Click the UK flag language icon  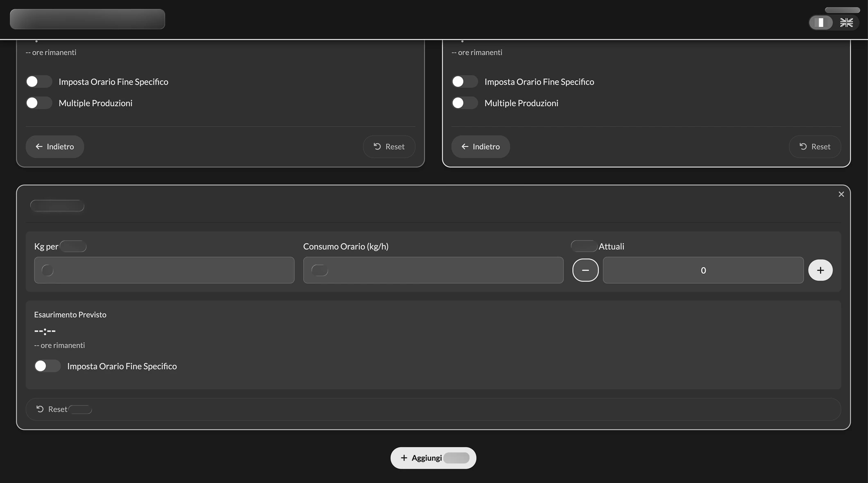(846, 23)
